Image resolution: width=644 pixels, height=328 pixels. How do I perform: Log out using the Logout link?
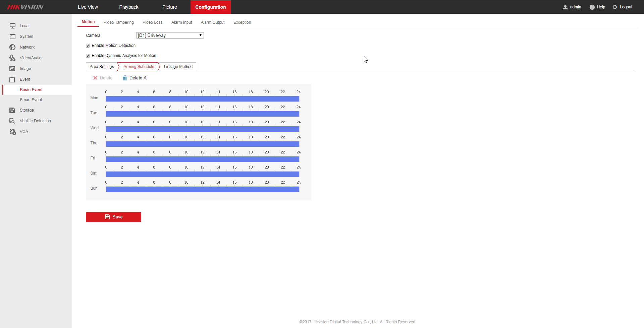623,7
